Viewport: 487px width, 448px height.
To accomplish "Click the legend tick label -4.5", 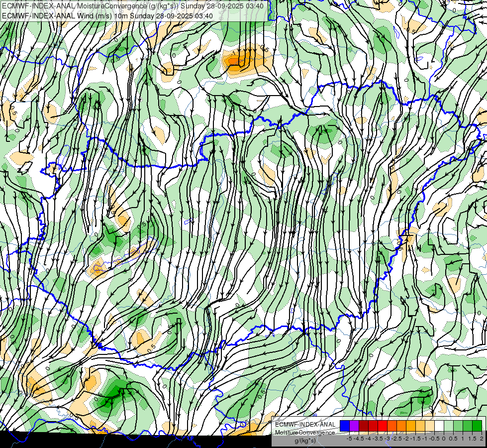I will click(x=359, y=439).
